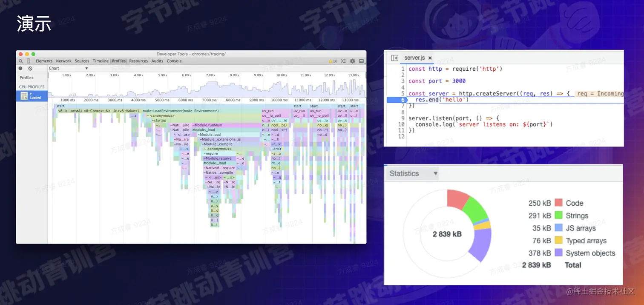Select the uv_run flame chart frame
The height and width of the screenshot is (305, 644).
coord(276,111)
